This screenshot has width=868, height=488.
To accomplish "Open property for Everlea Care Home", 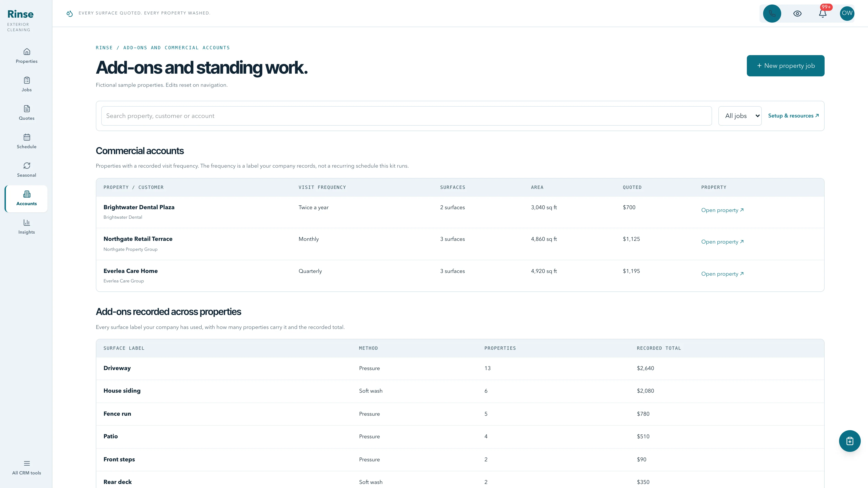I will [722, 274].
